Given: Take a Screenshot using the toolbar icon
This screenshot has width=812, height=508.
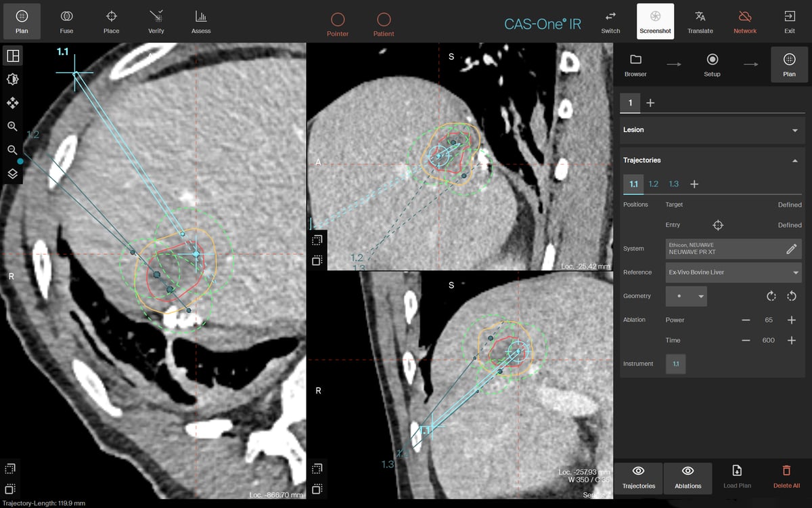Looking at the screenshot, I should tap(655, 20).
